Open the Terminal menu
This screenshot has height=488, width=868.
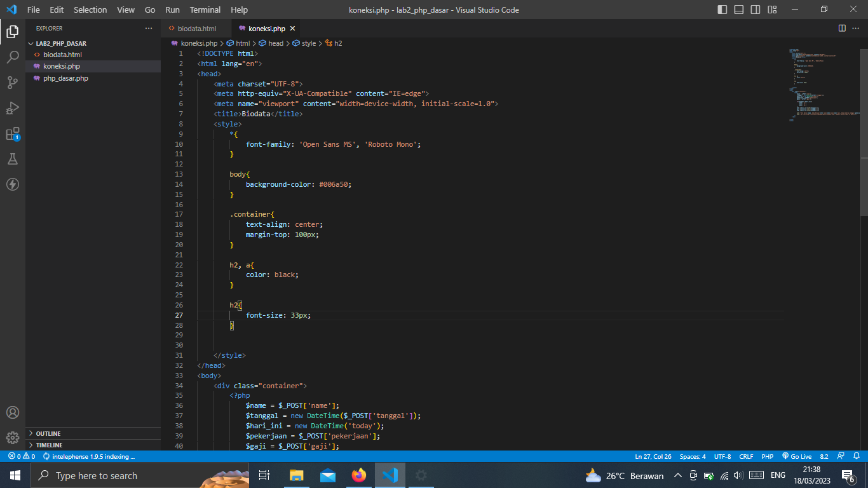point(205,10)
